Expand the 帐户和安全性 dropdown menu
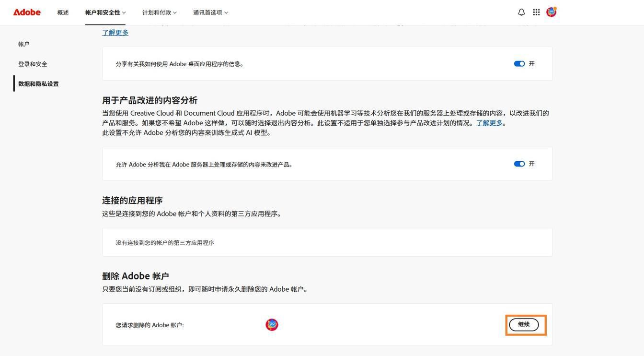Image resolution: width=644 pixels, height=356 pixels. point(105,12)
